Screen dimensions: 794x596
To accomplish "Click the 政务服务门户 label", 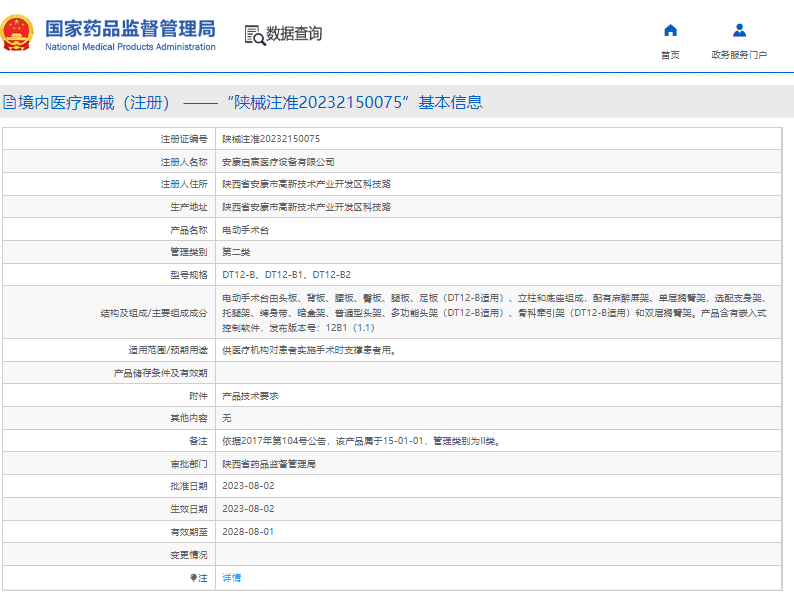I will (x=739, y=55).
